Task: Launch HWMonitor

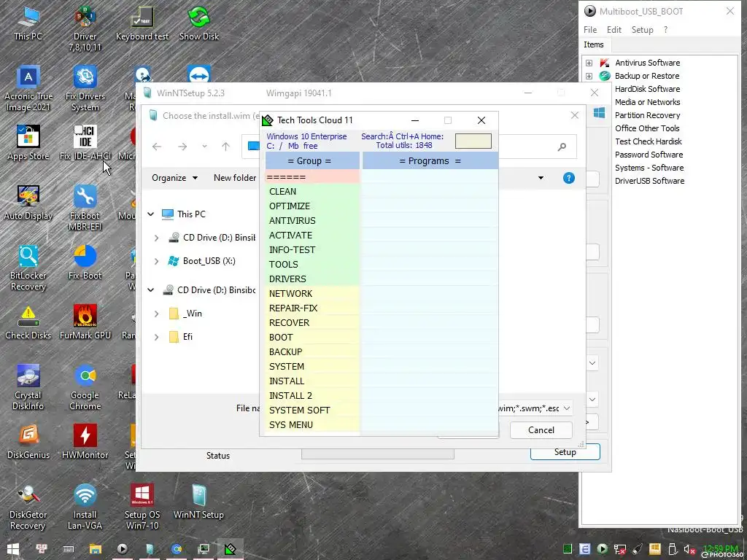Action: 85,442
